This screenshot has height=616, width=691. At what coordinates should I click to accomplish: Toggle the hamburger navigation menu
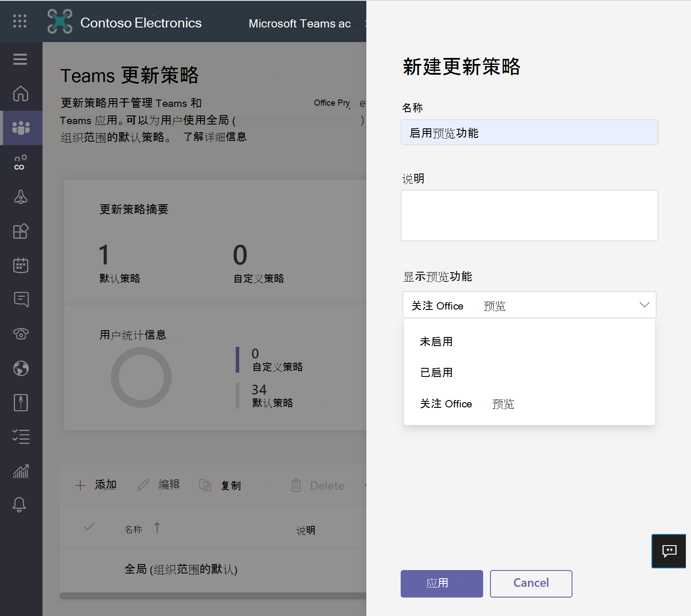coord(20,59)
